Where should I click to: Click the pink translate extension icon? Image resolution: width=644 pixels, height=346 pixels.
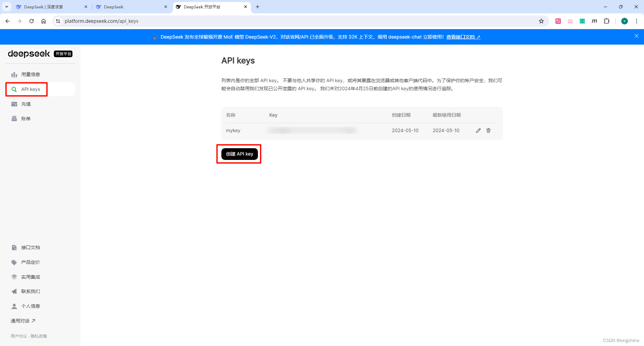(558, 21)
